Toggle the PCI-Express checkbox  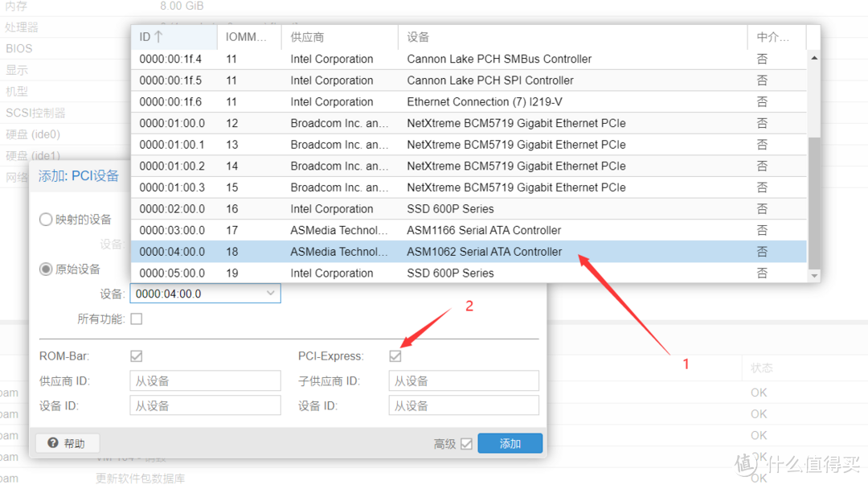395,356
